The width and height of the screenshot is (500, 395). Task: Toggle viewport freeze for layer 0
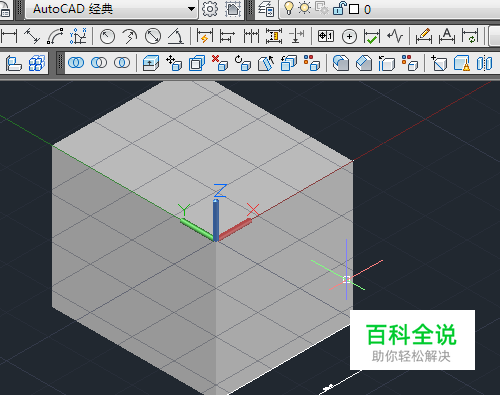[322, 8]
